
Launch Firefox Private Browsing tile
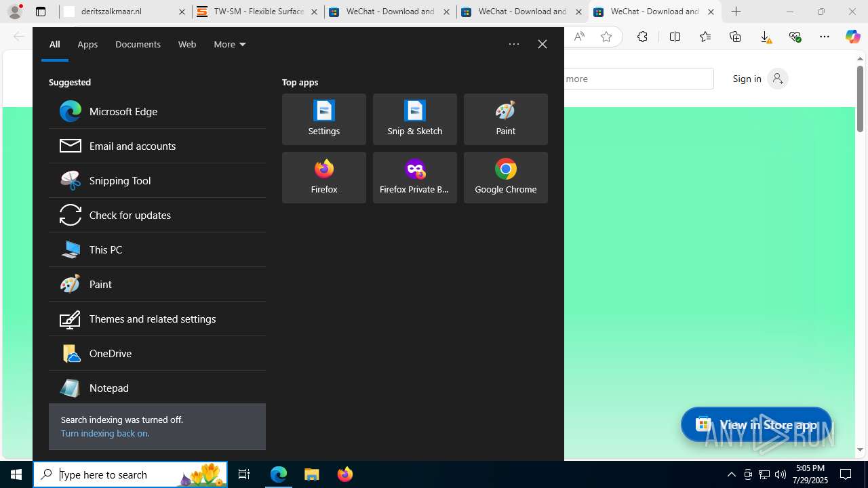click(x=415, y=178)
